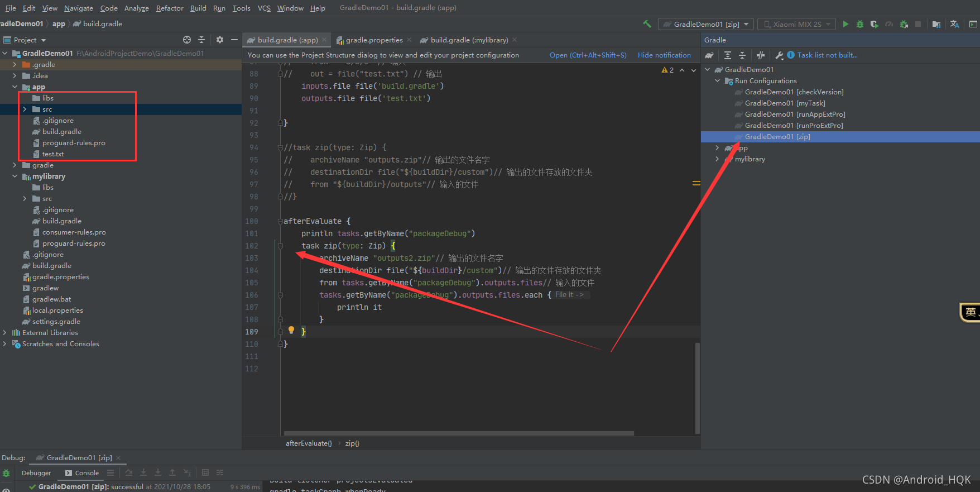
Task: Click the warnings indicator showing 2
Action: coord(667,70)
